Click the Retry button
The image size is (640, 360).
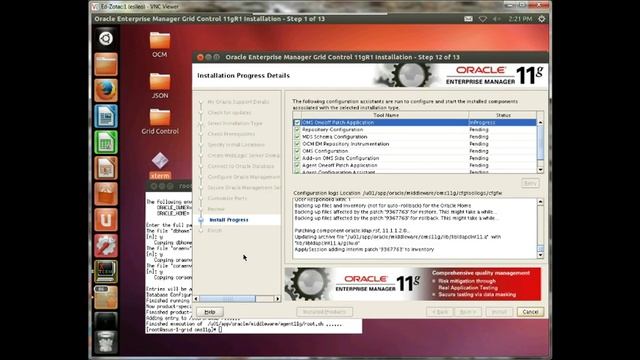click(530, 184)
